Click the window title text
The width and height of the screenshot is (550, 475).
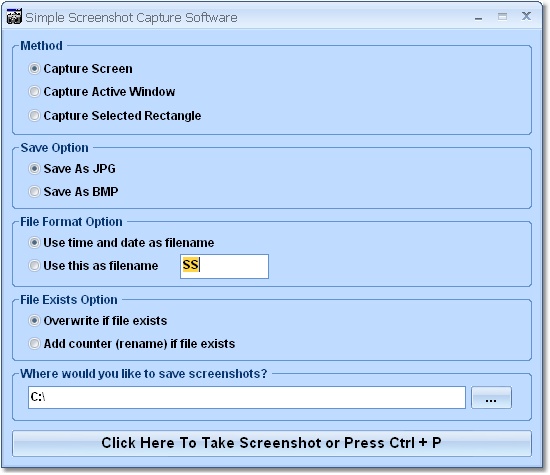(x=132, y=18)
